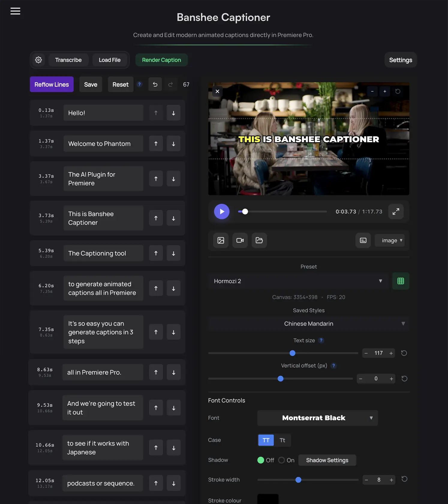Expand preview to fullscreen
Viewport: 448px width, 504px height.
tap(396, 212)
